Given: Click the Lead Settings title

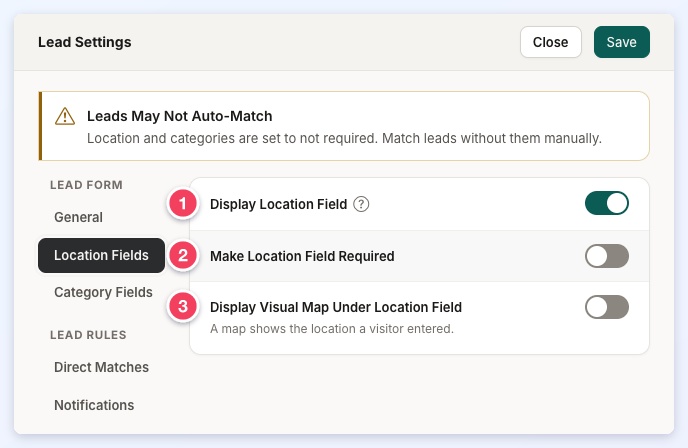Looking at the screenshot, I should coord(85,42).
